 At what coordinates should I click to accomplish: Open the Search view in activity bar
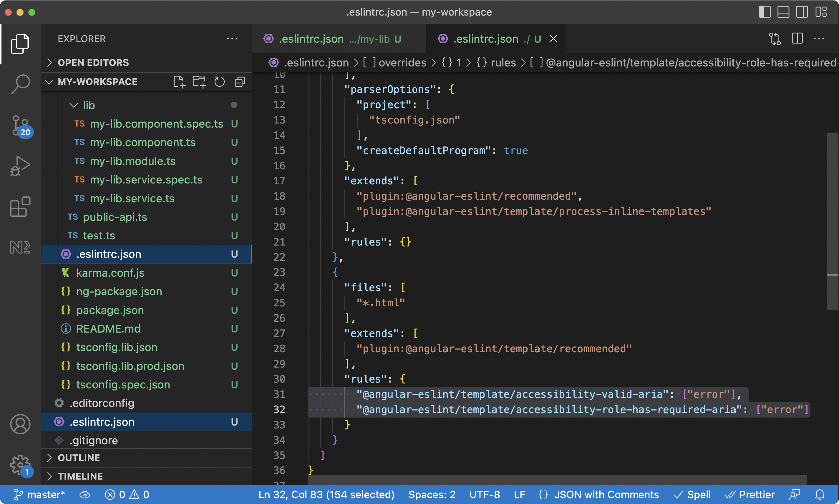click(20, 84)
